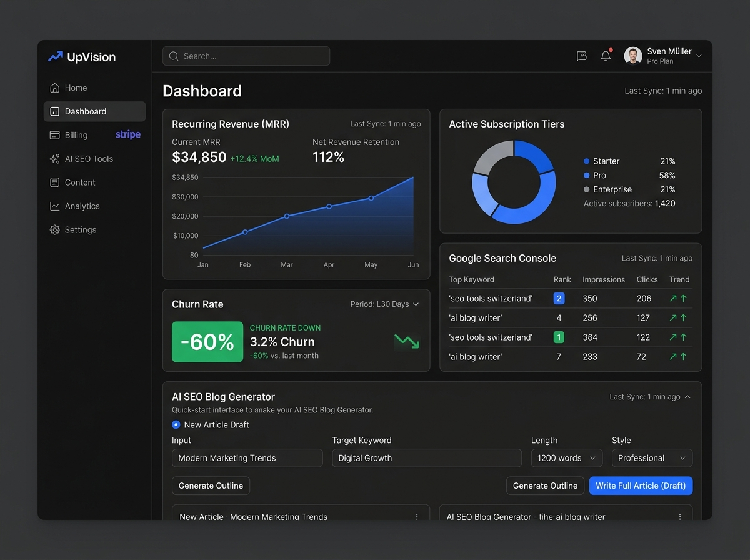Click the Analytics chart icon
The image size is (750, 560).
point(54,206)
